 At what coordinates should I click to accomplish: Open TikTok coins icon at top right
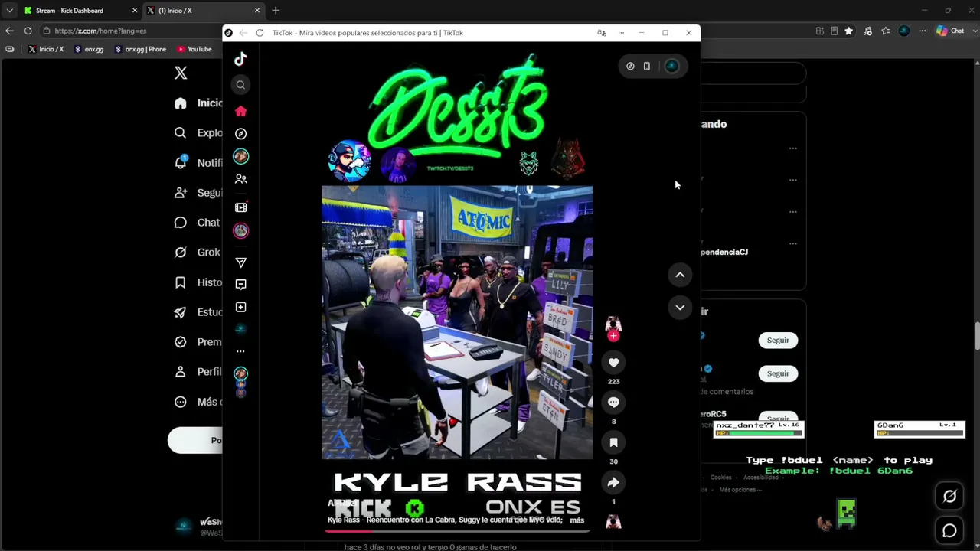(x=630, y=66)
